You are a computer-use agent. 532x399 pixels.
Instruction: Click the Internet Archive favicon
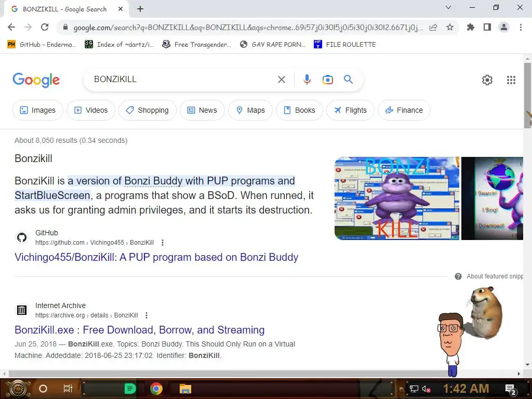pyautogui.click(x=22, y=310)
